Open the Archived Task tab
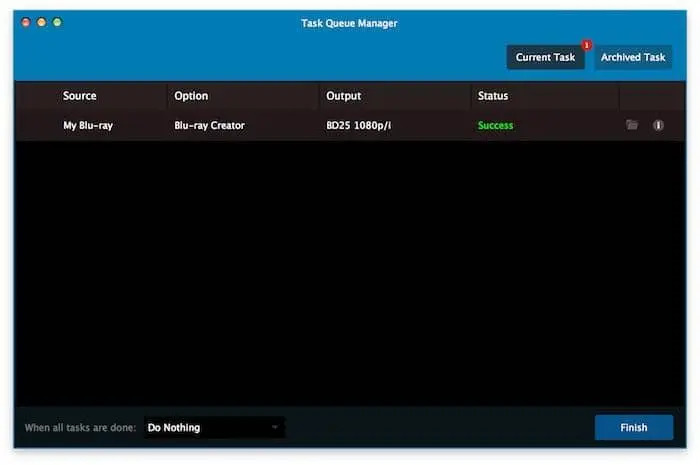 point(633,57)
